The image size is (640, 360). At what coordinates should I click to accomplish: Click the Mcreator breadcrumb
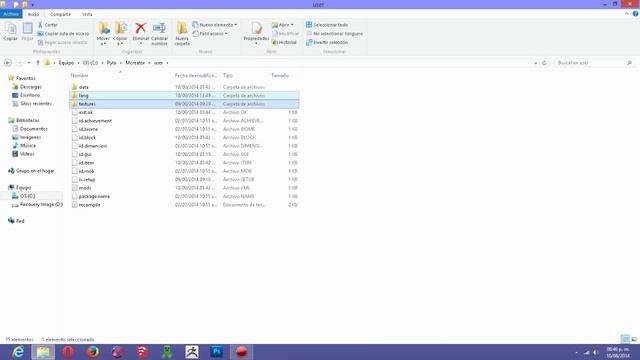point(135,63)
